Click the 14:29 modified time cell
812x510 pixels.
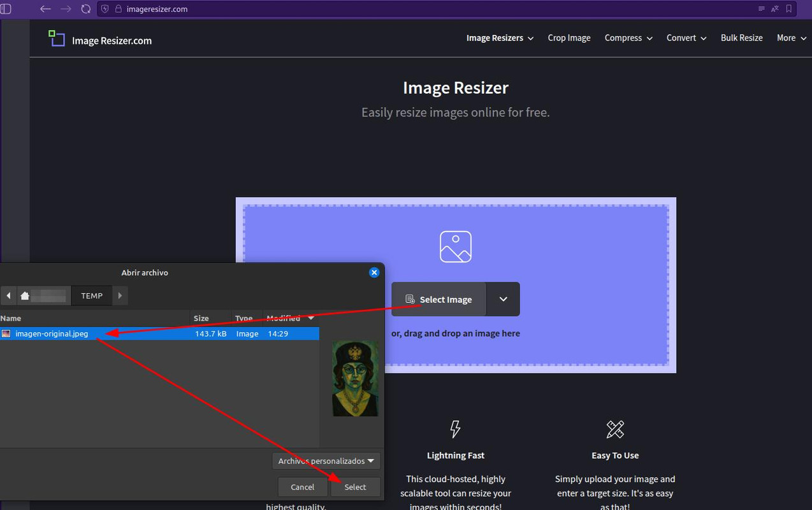[278, 333]
